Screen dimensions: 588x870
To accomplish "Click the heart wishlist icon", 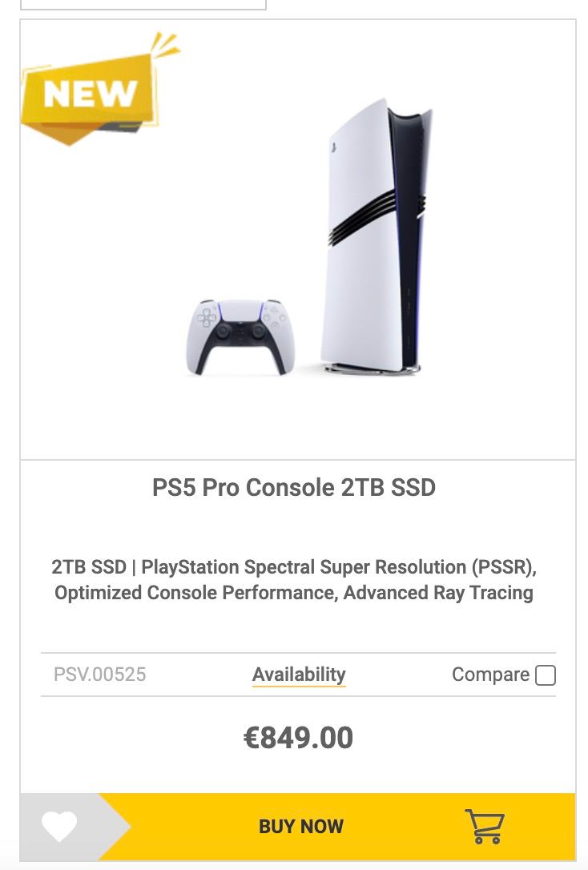I will pyautogui.click(x=59, y=827).
